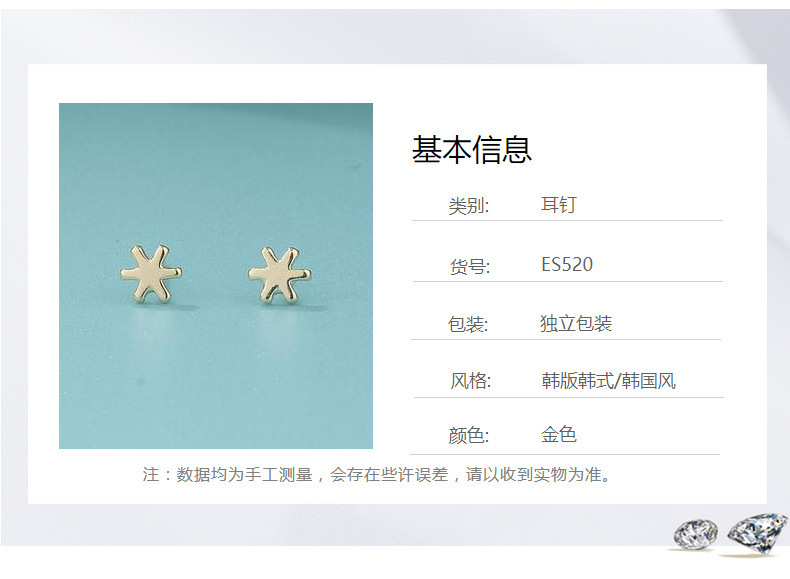Click the measurement note text at bottom
Image resolution: width=790 pixels, height=579 pixels.
pyautogui.click(x=377, y=475)
